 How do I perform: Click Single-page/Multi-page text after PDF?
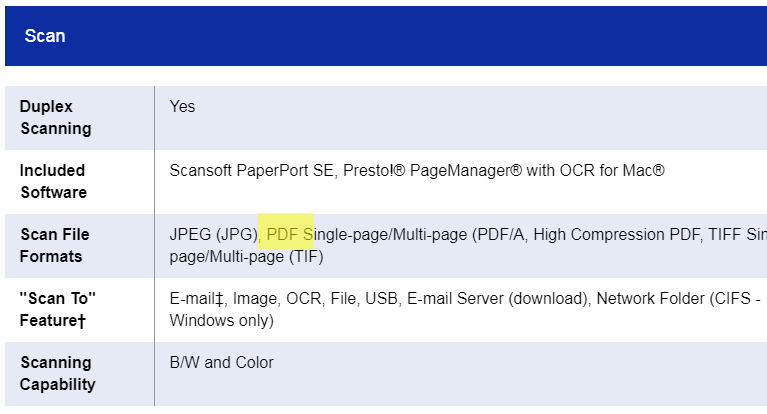point(385,234)
